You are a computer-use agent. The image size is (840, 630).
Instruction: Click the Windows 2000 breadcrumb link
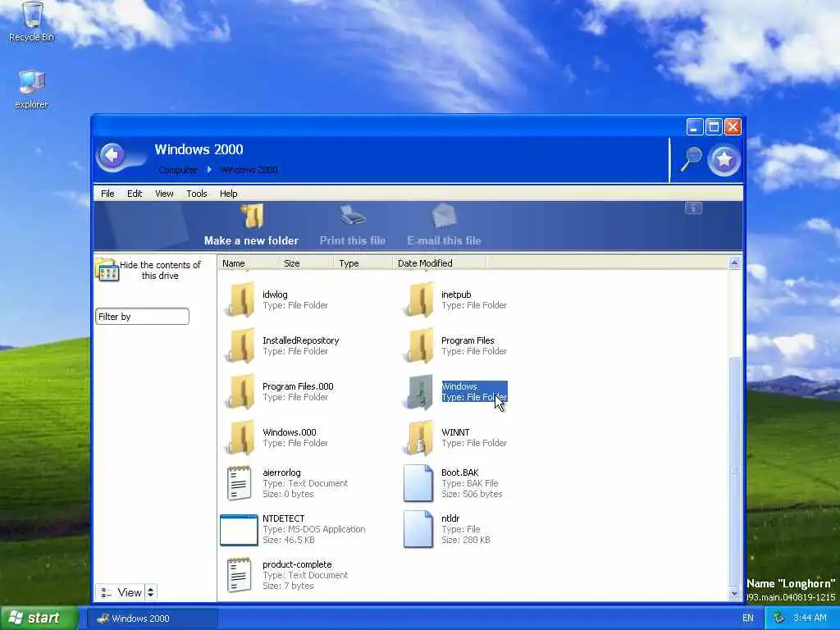point(249,170)
